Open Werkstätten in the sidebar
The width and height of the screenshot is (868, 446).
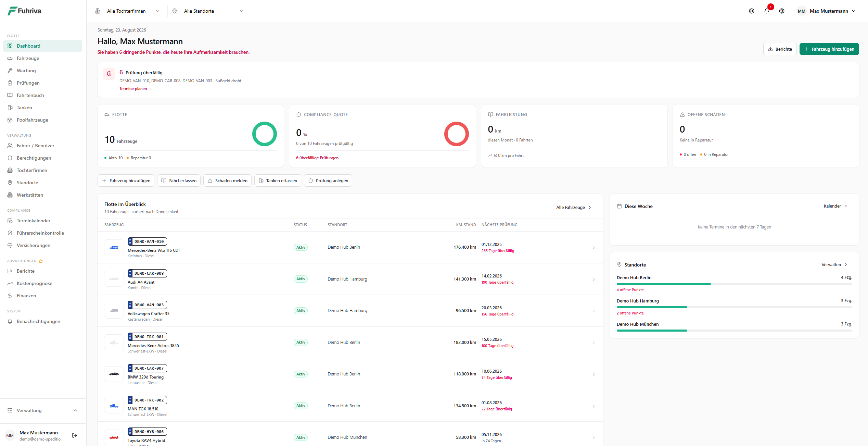(43, 195)
